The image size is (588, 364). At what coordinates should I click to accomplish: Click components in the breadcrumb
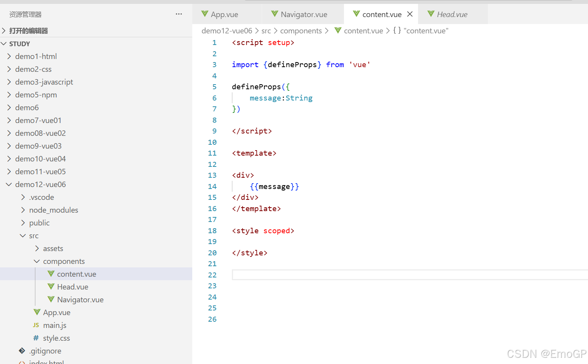tap(301, 31)
